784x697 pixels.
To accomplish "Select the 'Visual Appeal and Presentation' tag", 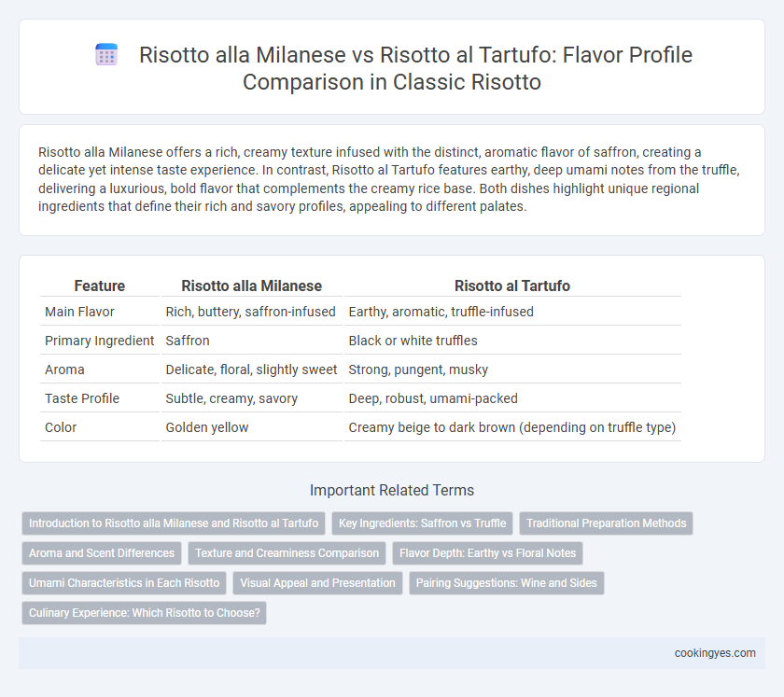I will pos(317,583).
